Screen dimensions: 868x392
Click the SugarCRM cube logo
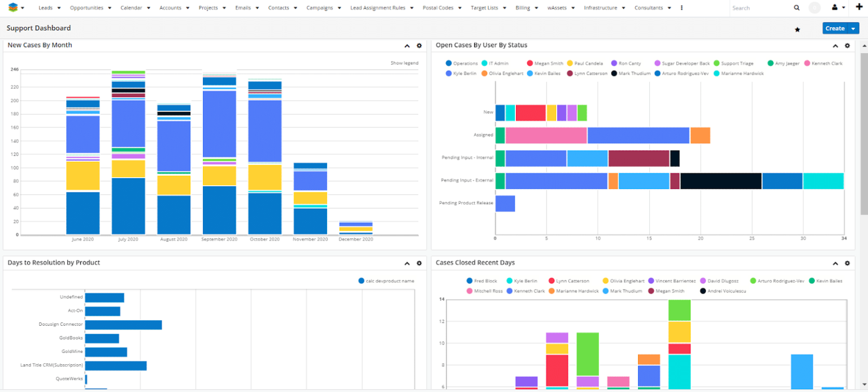[13, 8]
